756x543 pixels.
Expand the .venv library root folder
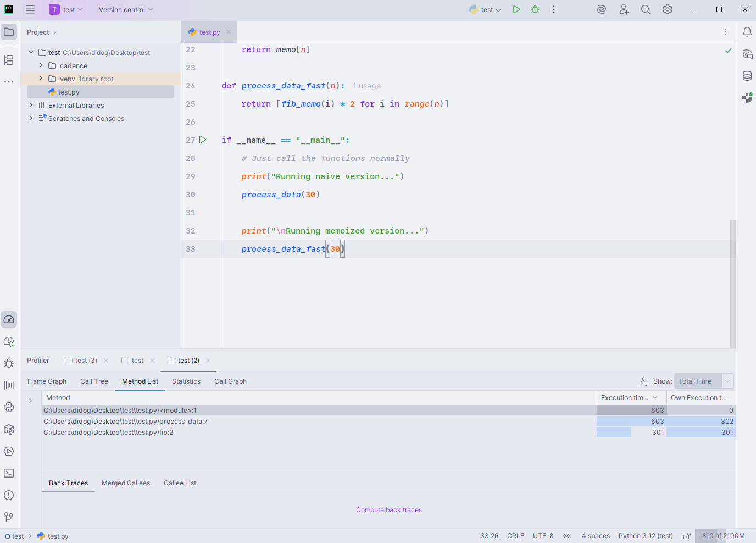click(x=41, y=79)
